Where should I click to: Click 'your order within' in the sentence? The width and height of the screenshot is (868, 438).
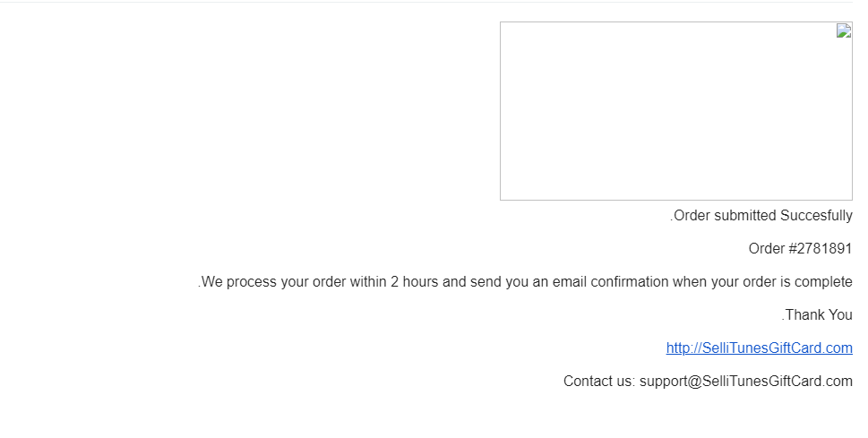pyautogui.click(x=333, y=282)
